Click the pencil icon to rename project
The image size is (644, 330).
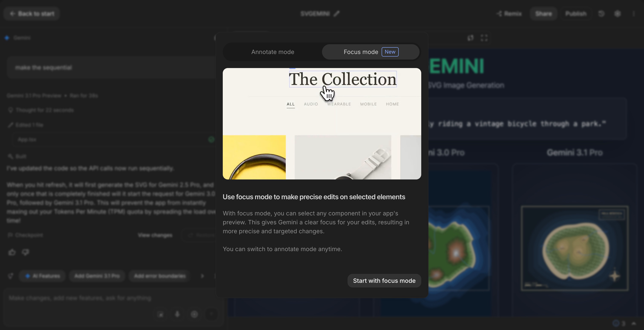(x=337, y=13)
